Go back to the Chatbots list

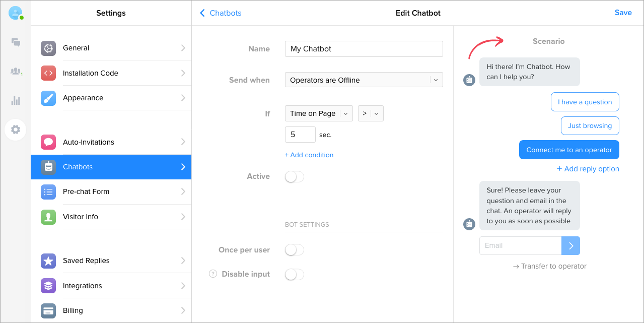pyautogui.click(x=220, y=13)
